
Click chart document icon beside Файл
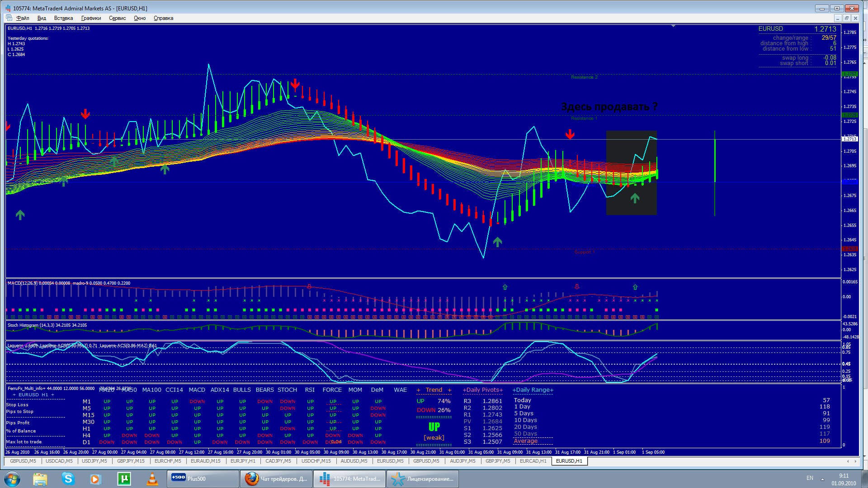coord(9,18)
